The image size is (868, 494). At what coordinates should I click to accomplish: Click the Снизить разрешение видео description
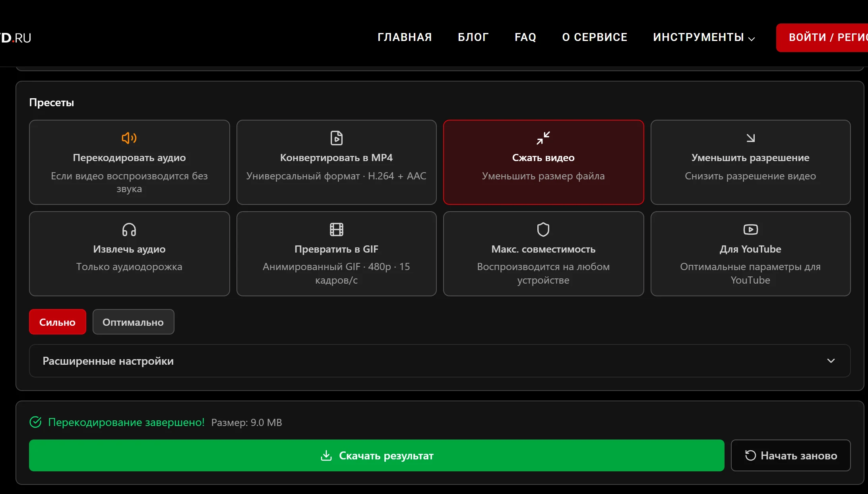[x=750, y=176]
